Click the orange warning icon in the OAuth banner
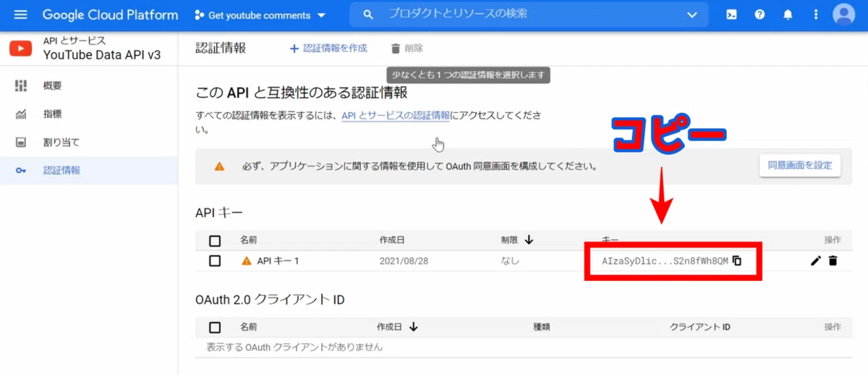This screenshot has height=375, width=868. click(x=219, y=166)
